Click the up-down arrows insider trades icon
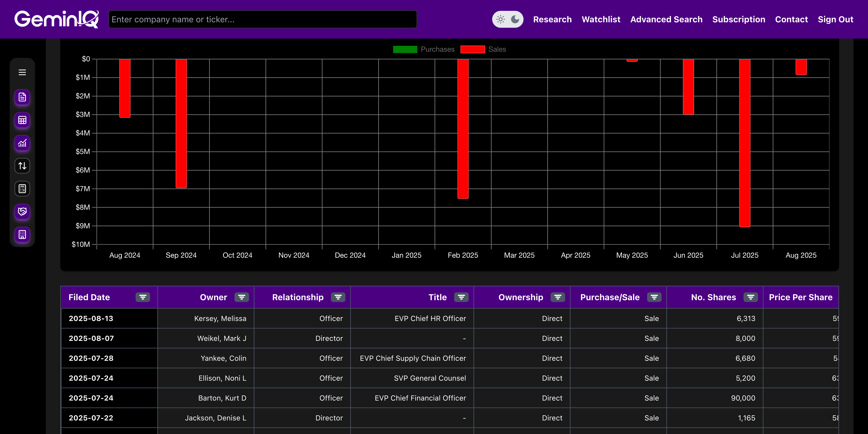868x434 pixels. (x=22, y=166)
